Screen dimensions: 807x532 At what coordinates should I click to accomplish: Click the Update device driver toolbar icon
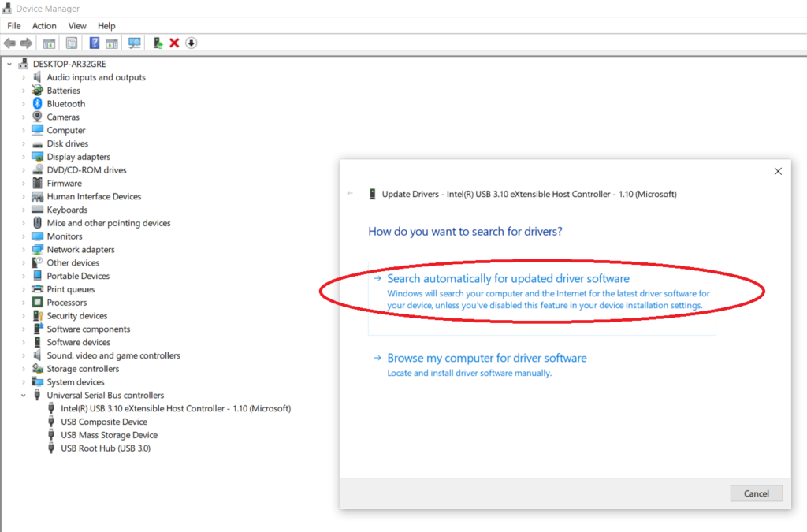(x=158, y=43)
